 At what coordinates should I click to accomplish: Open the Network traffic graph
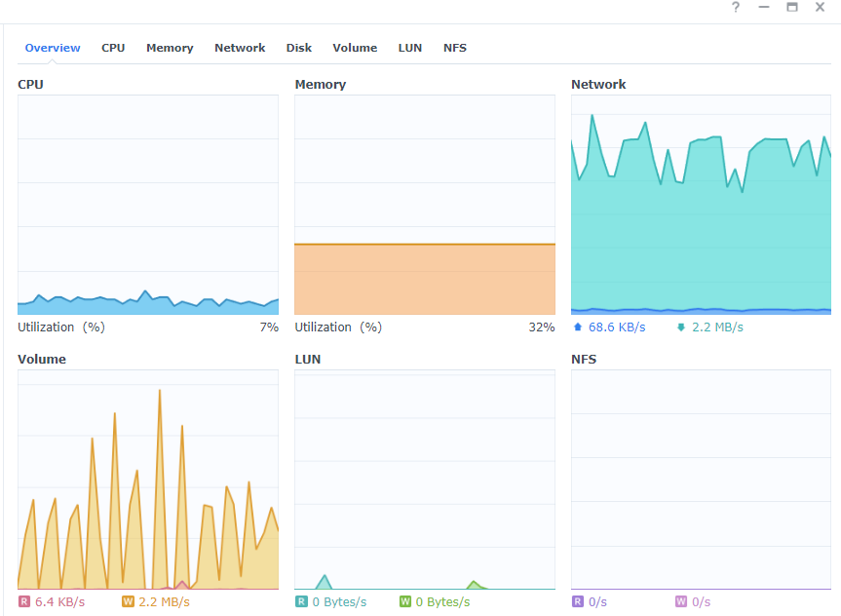(x=701, y=205)
